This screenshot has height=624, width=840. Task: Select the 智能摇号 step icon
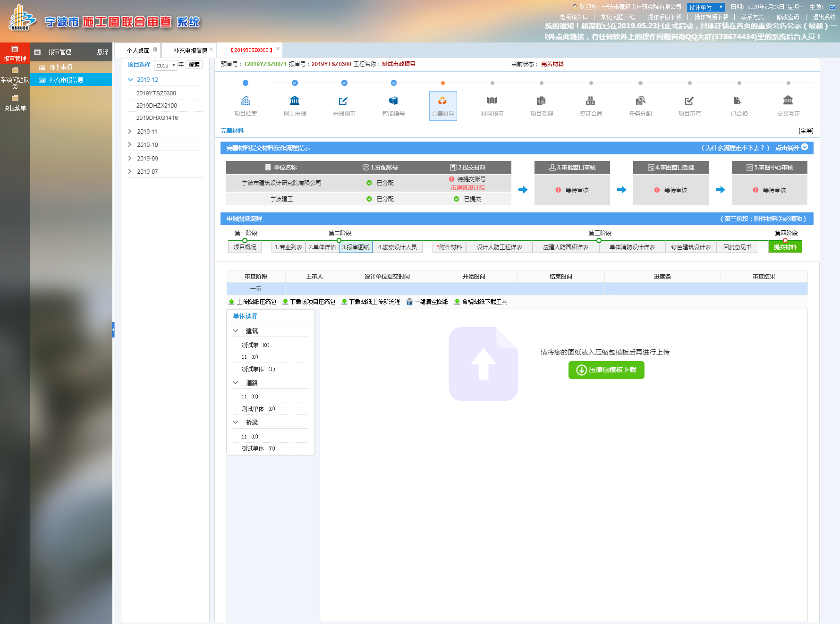393,101
